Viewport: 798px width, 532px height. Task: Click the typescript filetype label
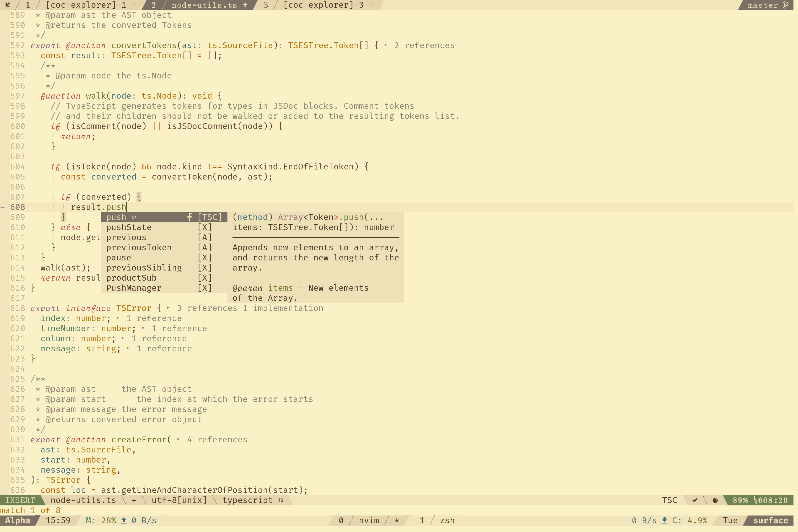[247, 500]
